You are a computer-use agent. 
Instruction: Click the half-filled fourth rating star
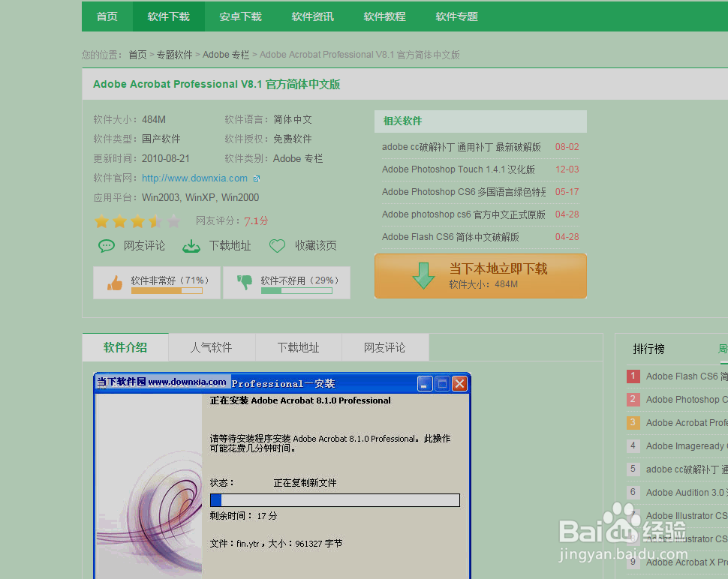coord(155,220)
